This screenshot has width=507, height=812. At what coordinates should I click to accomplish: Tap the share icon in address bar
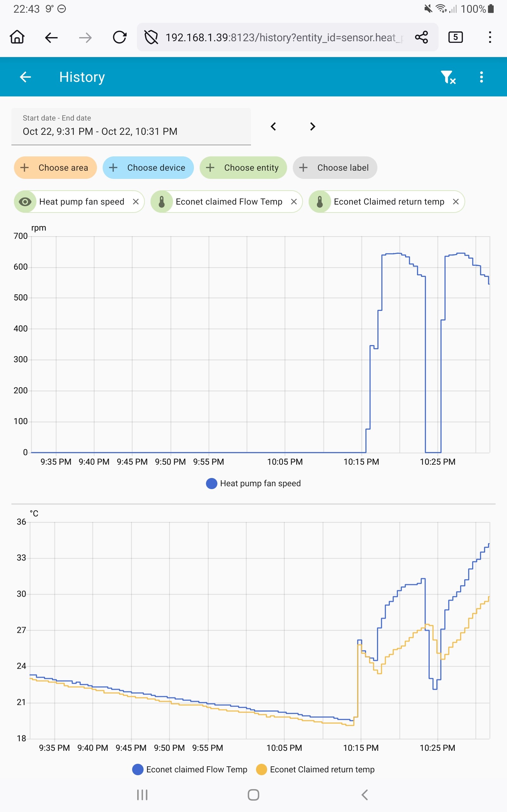pos(421,37)
